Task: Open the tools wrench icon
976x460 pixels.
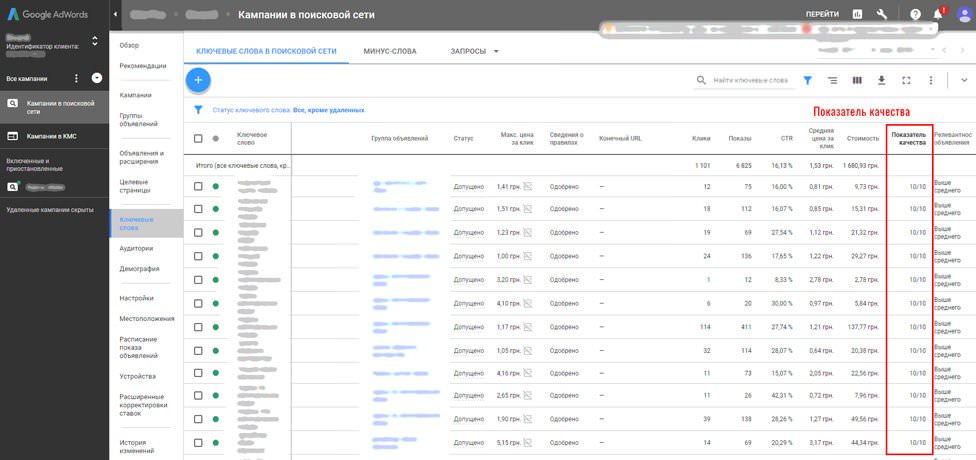Action: [x=882, y=14]
